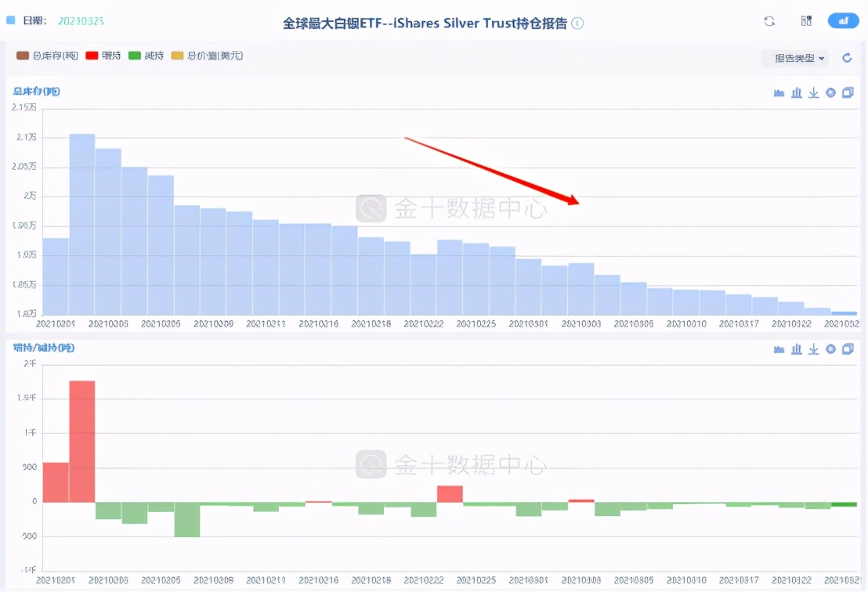Click the refresh button beside 报告类型
The width and height of the screenshot is (868, 592).
[846, 58]
